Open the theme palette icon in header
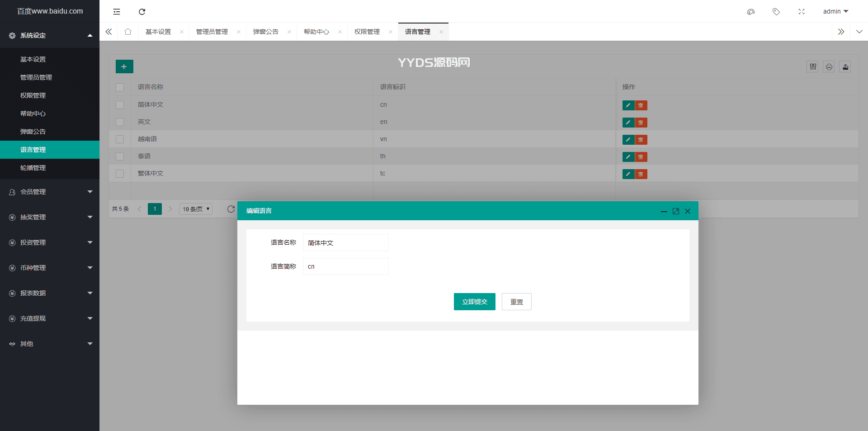This screenshot has width=868, height=431. [751, 12]
